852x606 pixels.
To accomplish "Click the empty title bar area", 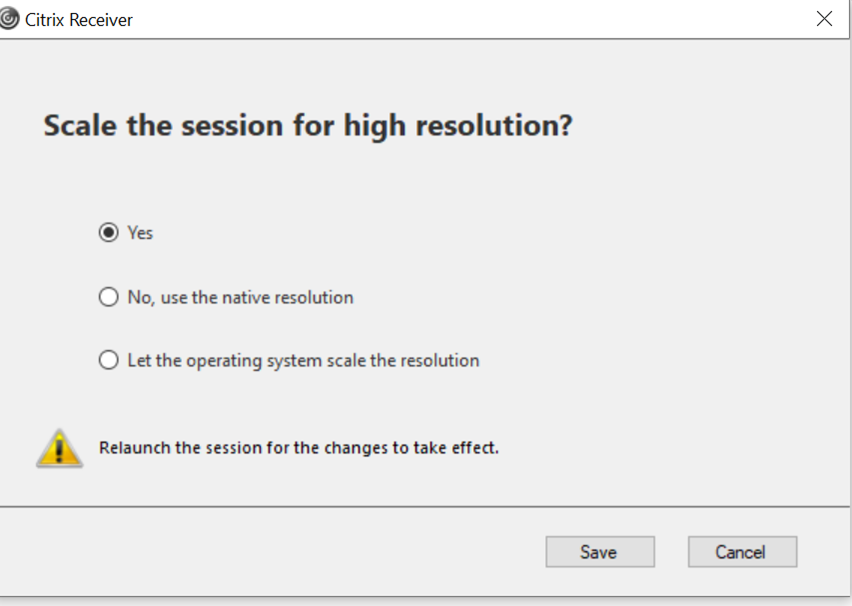I will [x=473, y=20].
